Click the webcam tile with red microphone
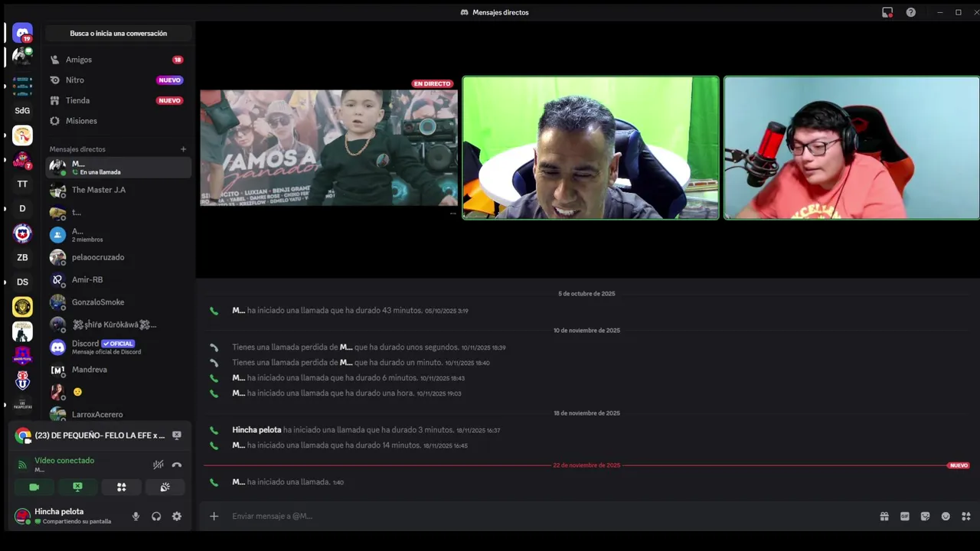 coord(851,148)
